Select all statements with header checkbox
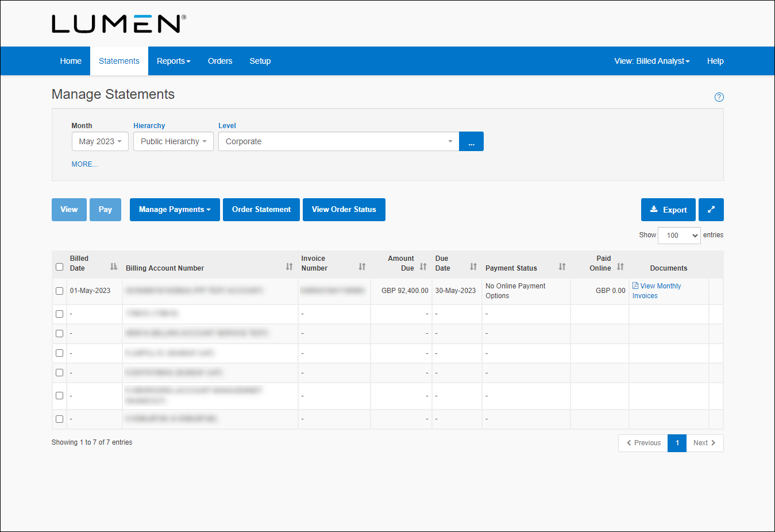775x532 pixels. click(59, 267)
